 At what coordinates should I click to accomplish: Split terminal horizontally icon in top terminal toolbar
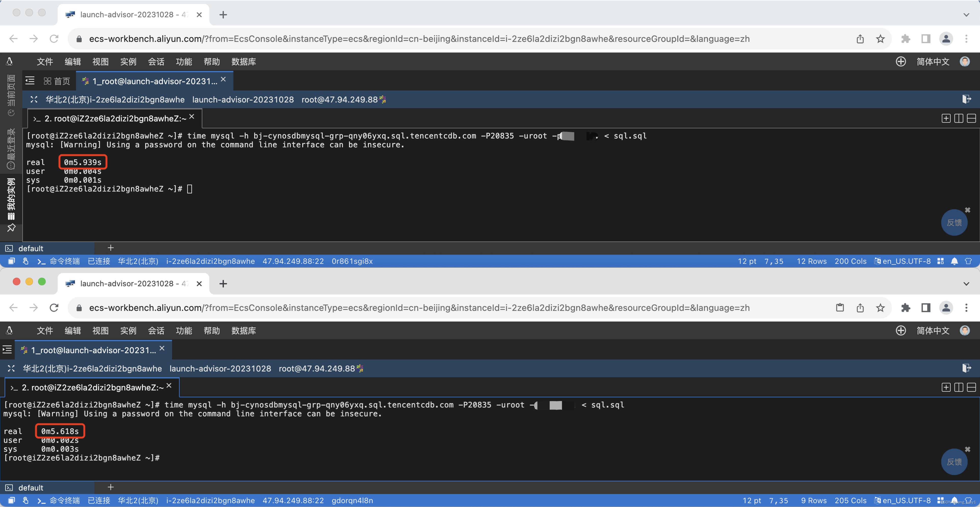[x=971, y=118]
